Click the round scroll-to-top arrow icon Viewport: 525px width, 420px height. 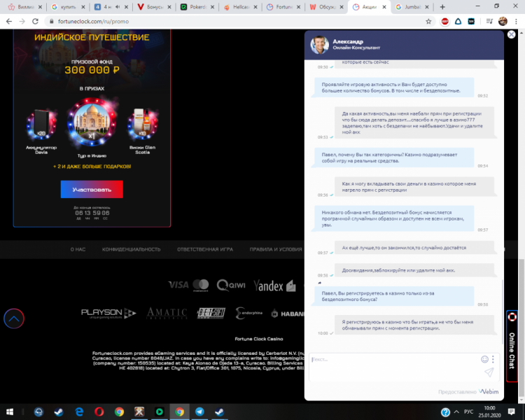tap(14, 318)
